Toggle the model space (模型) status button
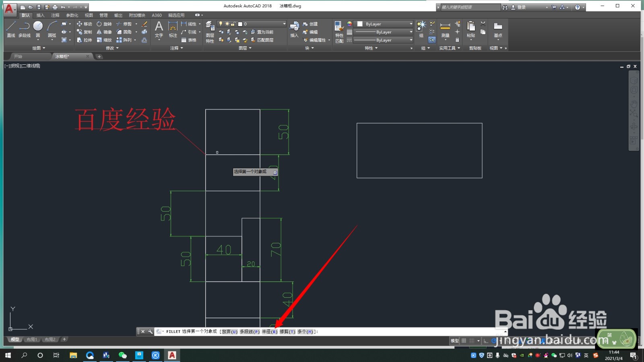Screen dimensions: 644x362 pyautogui.click(x=454, y=341)
